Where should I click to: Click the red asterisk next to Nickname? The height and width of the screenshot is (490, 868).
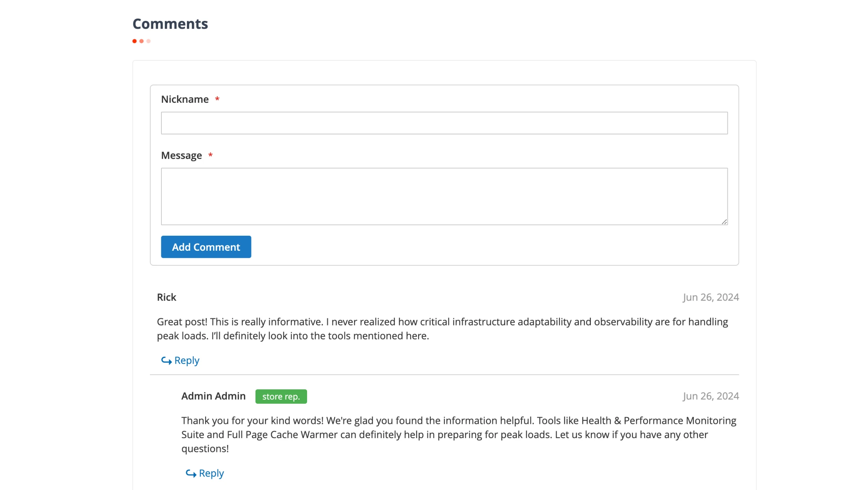(x=217, y=99)
